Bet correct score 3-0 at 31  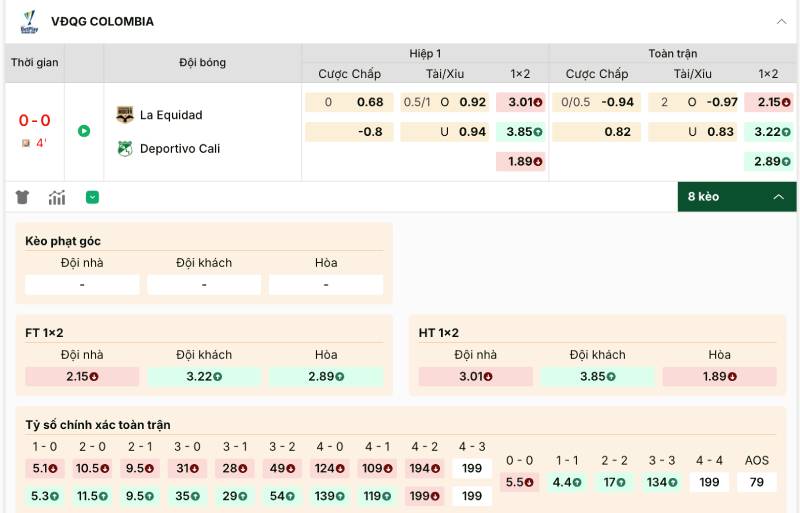(187, 469)
